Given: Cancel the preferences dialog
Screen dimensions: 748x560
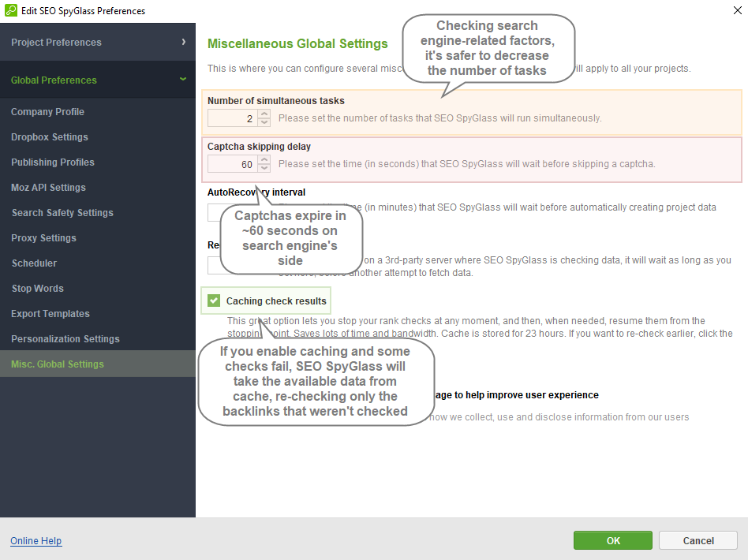Looking at the screenshot, I should tap(698, 540).
